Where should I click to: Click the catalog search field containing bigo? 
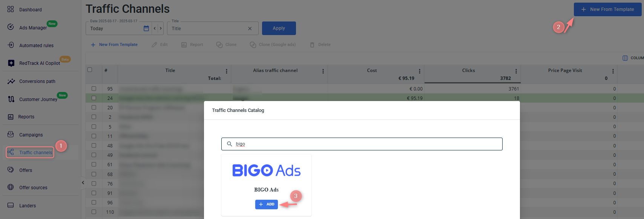pyautogui.click(x=362, y=144)
